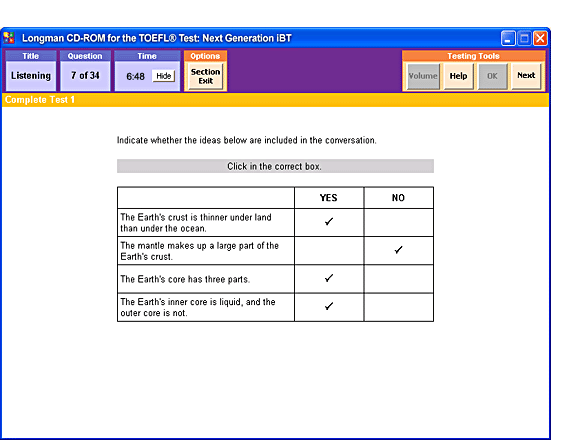Click the greyed OK button
This screenshot has height=440, width=578.
point(492,76)
